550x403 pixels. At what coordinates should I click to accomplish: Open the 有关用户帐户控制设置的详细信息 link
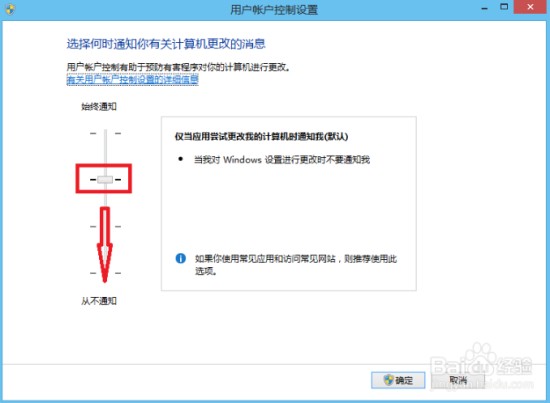tap(133, 80)
